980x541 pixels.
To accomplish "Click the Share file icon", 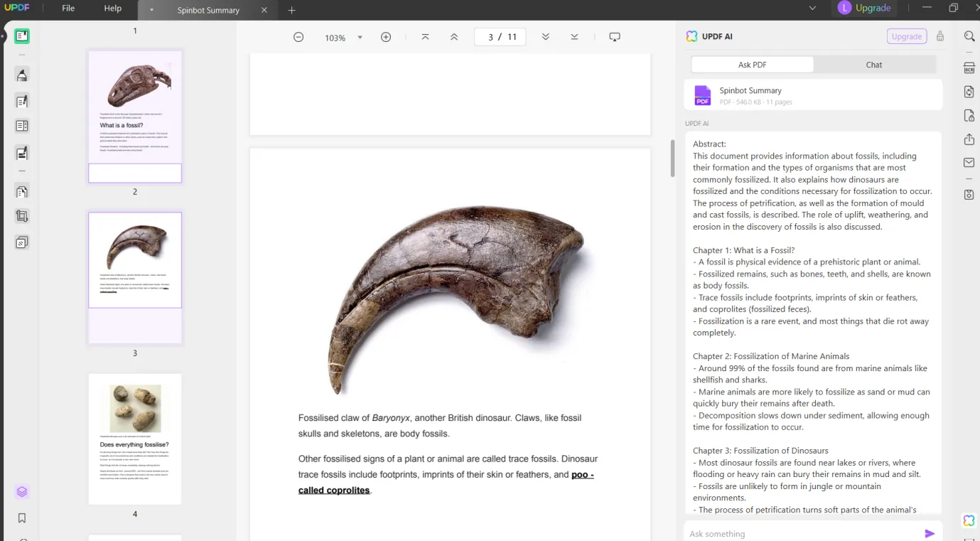I will (969, 139).
